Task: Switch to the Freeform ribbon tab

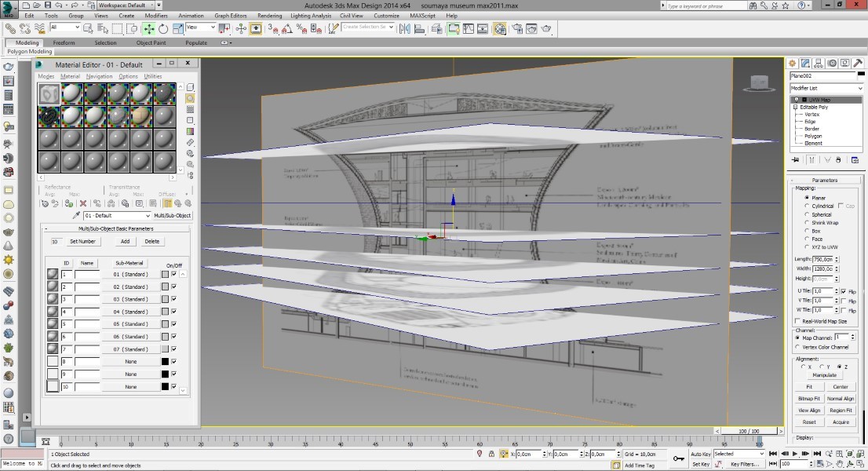Action: point(64,43)
